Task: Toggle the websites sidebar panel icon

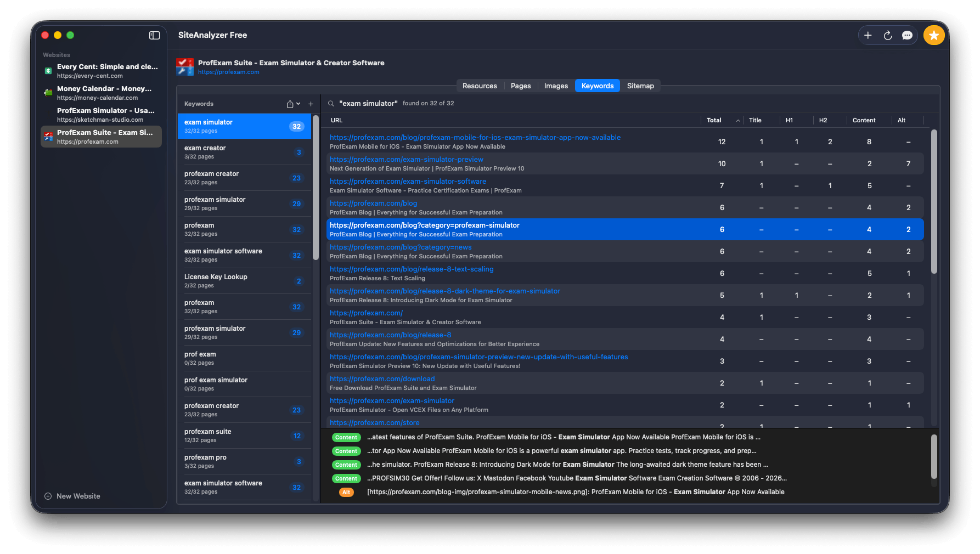Action: (x=154, y=35)
